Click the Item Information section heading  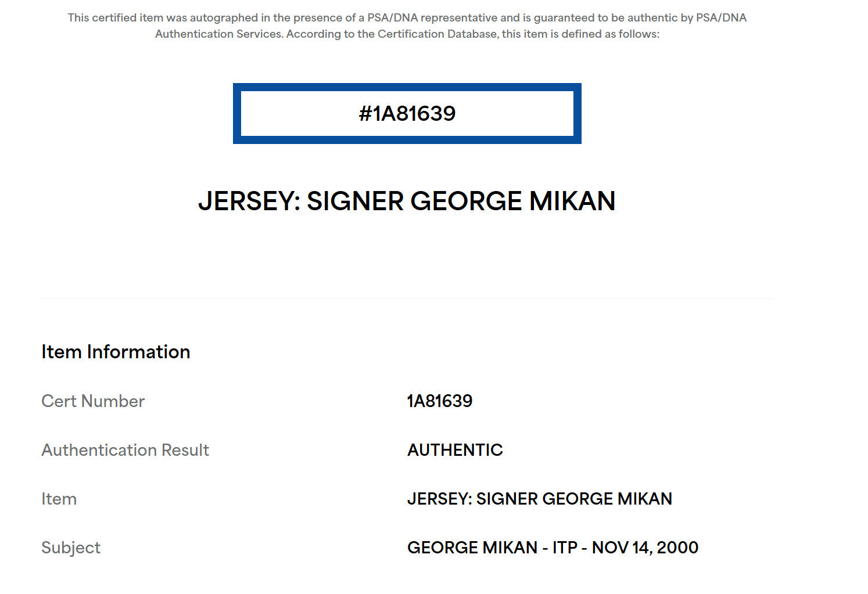116,352
